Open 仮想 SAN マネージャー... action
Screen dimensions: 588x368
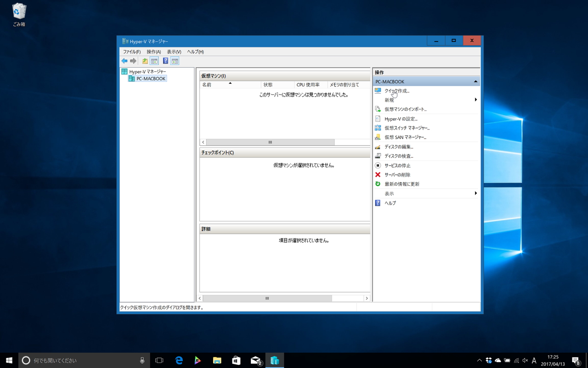(x=405, y=137)
